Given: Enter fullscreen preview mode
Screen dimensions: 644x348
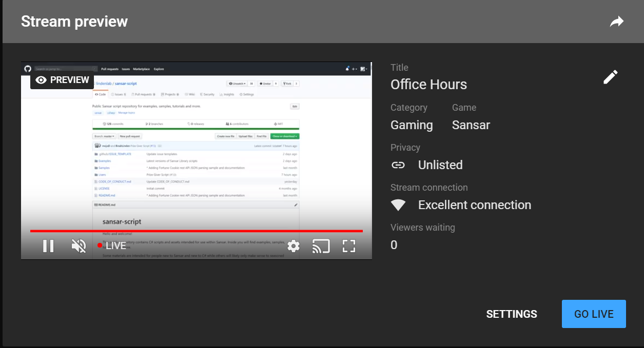Looking at the screenshot, I should pyautogui.click(x=349, y=246).
